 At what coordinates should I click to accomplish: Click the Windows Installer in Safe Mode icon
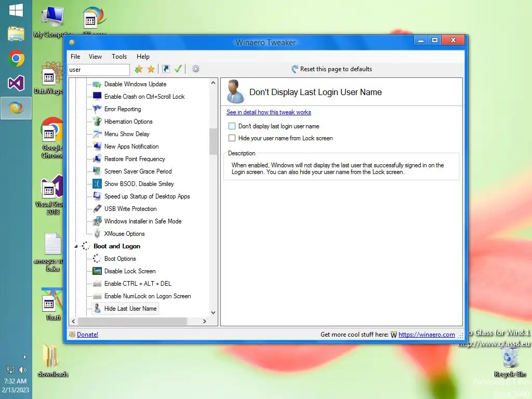pos(97,221)
